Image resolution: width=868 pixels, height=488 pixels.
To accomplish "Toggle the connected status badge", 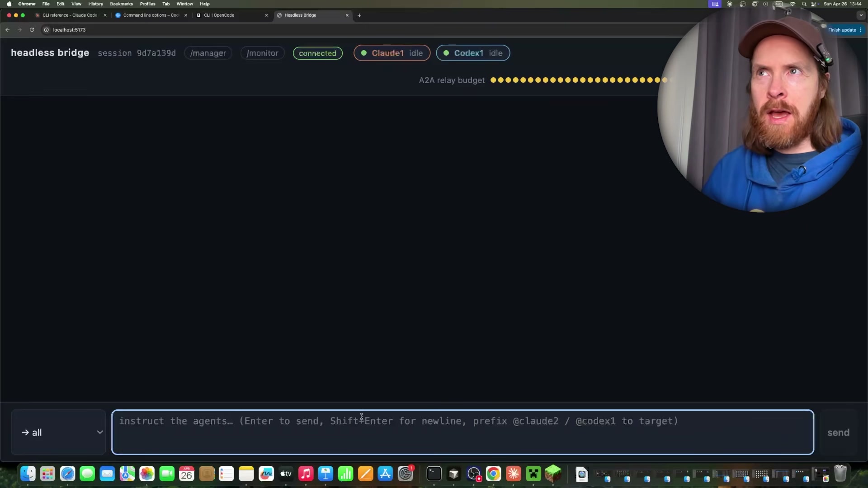I will pyautogui.click(x=317, y=53).
